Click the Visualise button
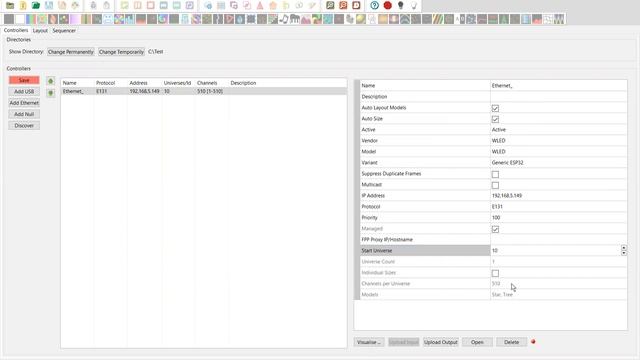The width and height of the screenshot is (640, 360). (369, 342)
